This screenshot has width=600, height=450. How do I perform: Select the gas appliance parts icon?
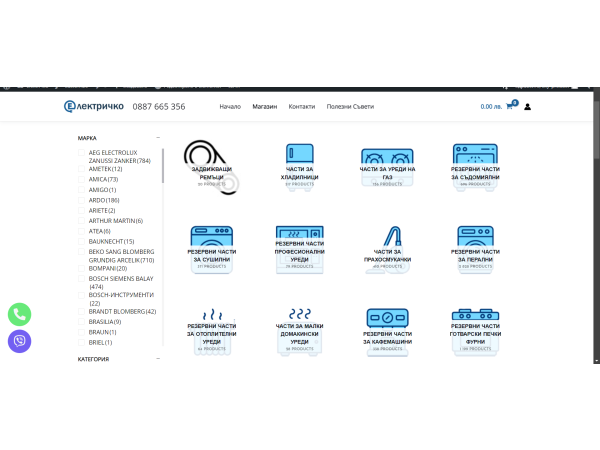click(x=387, y=159)
